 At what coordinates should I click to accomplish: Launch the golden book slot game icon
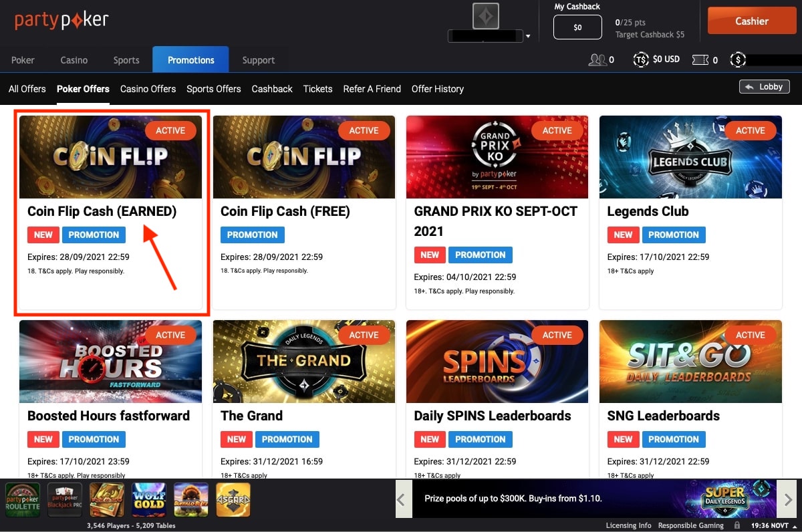[x=107, y=500]
